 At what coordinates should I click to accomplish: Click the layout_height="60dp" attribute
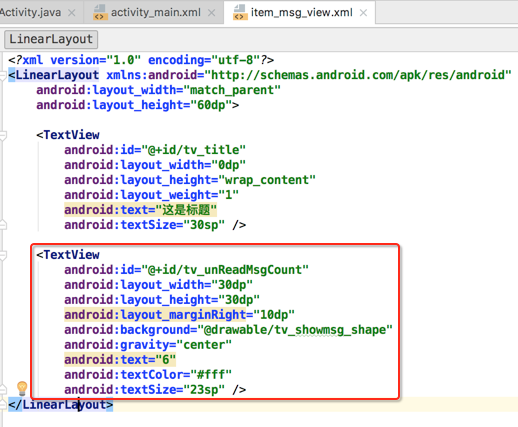coord(134,105)
